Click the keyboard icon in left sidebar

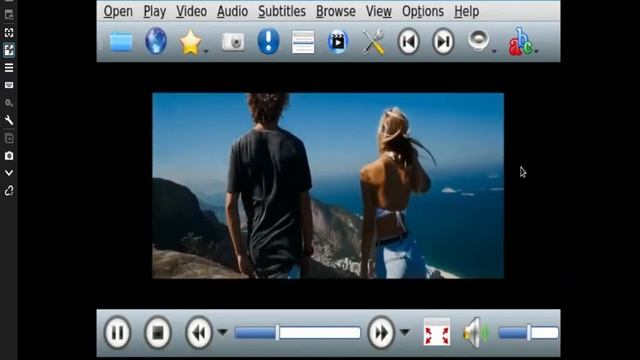tap(9, 85)
